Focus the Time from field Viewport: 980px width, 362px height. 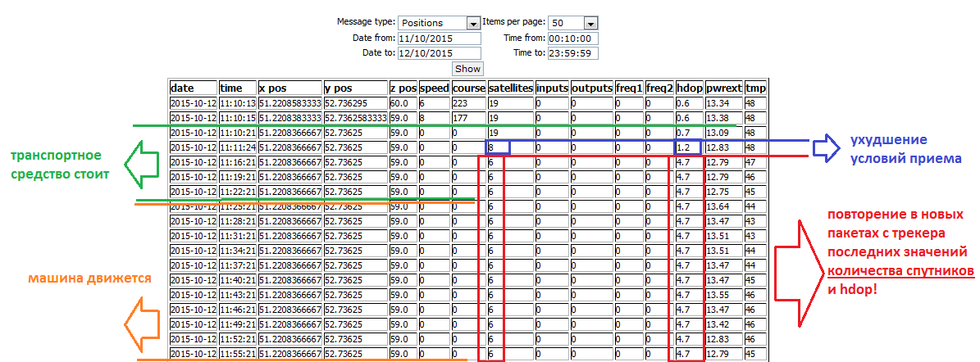pos(573,38)
